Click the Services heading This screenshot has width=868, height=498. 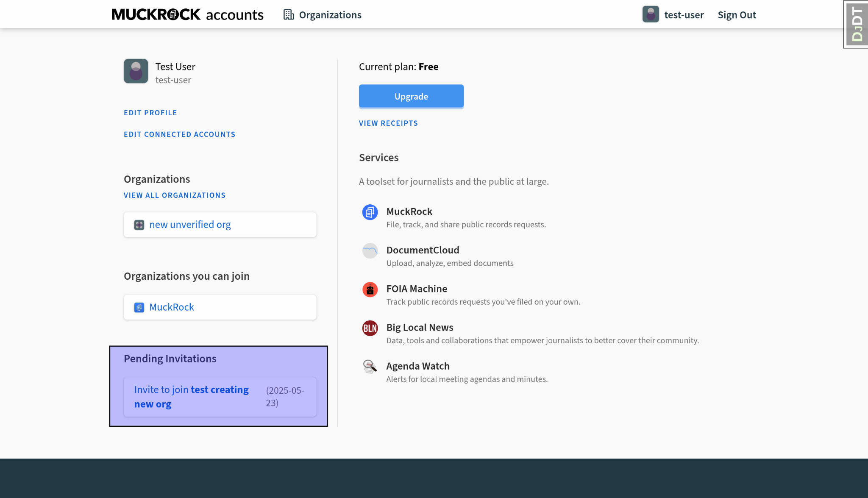[x=378, y=158]
